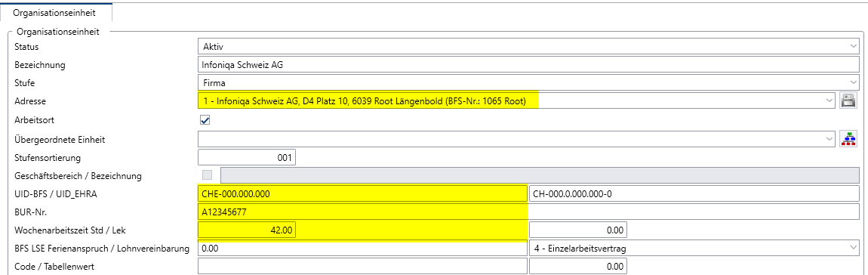Click the Wochenarbeitszeit Std field showing 42.00
This screenshot has width=868, height=275.
pyautogui.click(x=246, y=230)
